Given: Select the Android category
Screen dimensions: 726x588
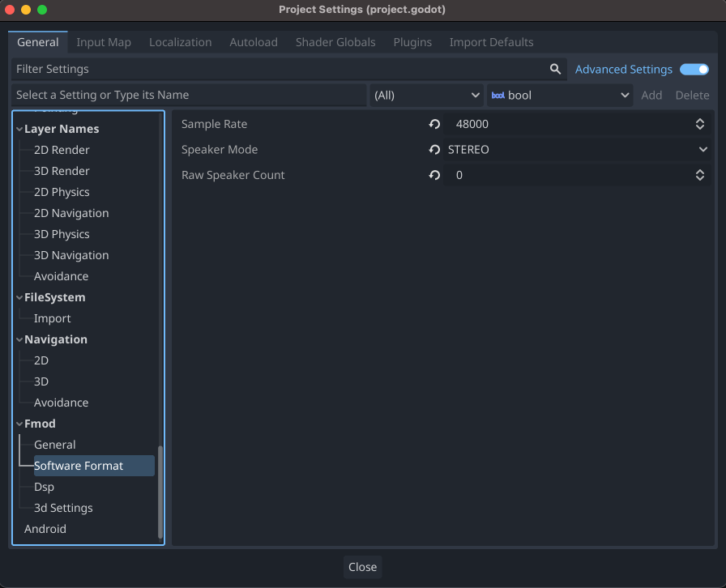Looking at the screenshot, I should coord(45,529).
